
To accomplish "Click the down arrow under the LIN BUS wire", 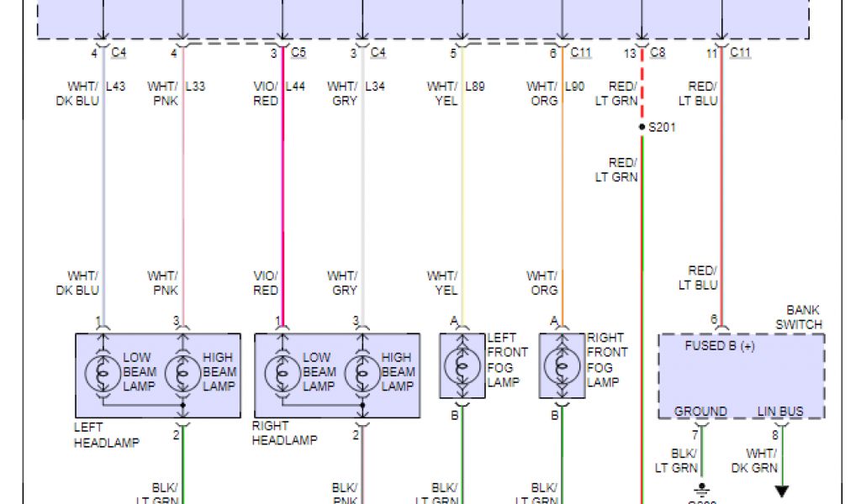I will tap(782, 491).
